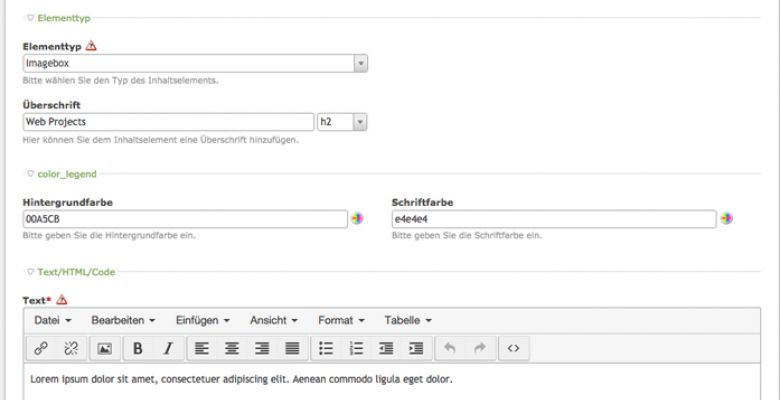Screen dimensions: 780x400
Task: Click the remove link icon
Action: 70,348
